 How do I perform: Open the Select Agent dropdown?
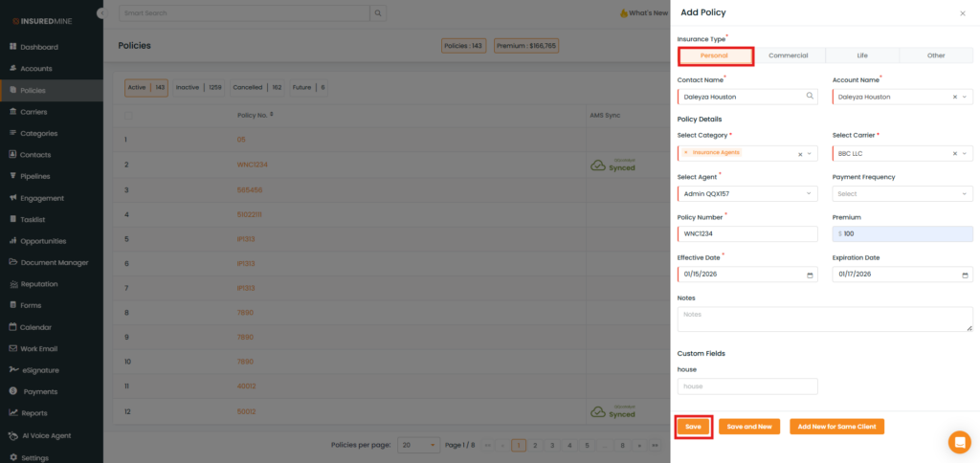pyautogui.click(x=747, y=194)
